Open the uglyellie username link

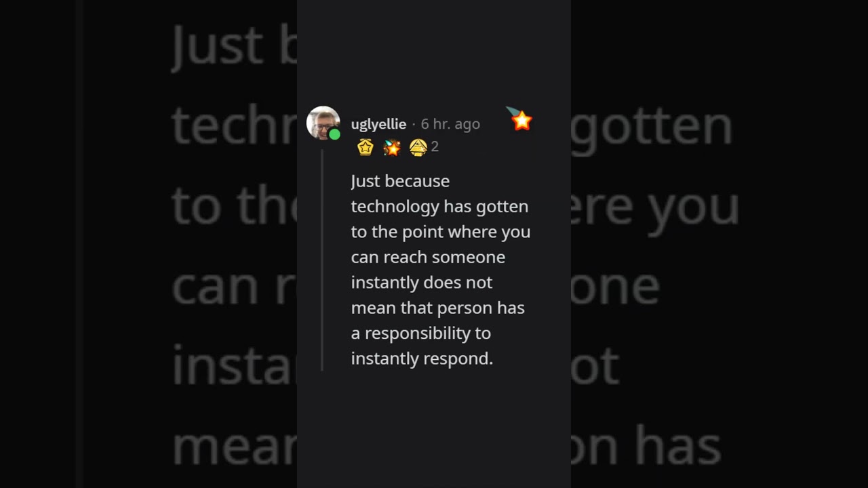point(378,124)
